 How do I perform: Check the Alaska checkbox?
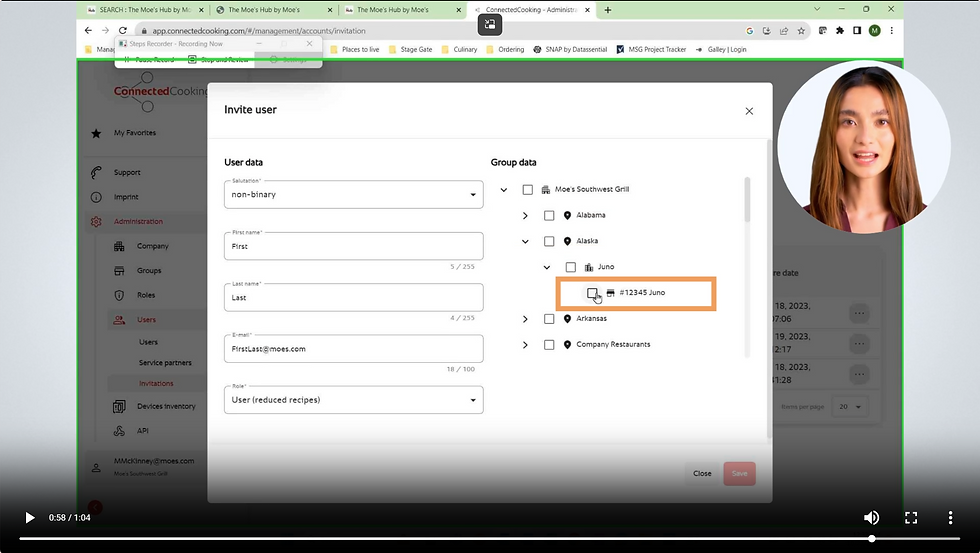[549, 241]
